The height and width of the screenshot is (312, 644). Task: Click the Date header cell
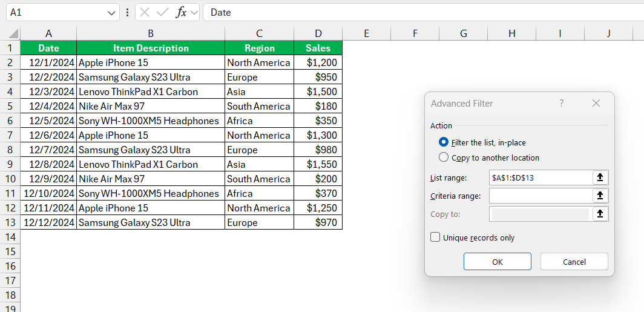click(48, 48)
